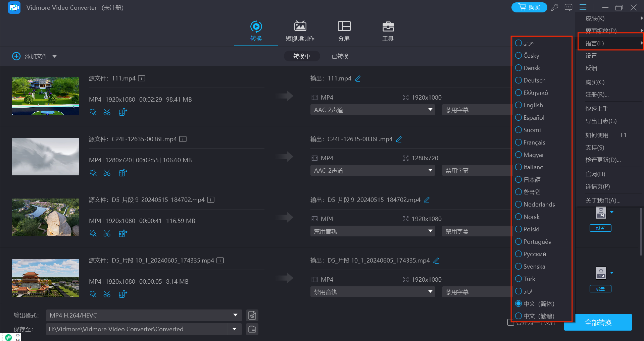The image size is (644, 341).
Task: Cut scissors icon for C24F-12635-0036F.mp4
Action: pyautogui.click(x=107, y=173)
